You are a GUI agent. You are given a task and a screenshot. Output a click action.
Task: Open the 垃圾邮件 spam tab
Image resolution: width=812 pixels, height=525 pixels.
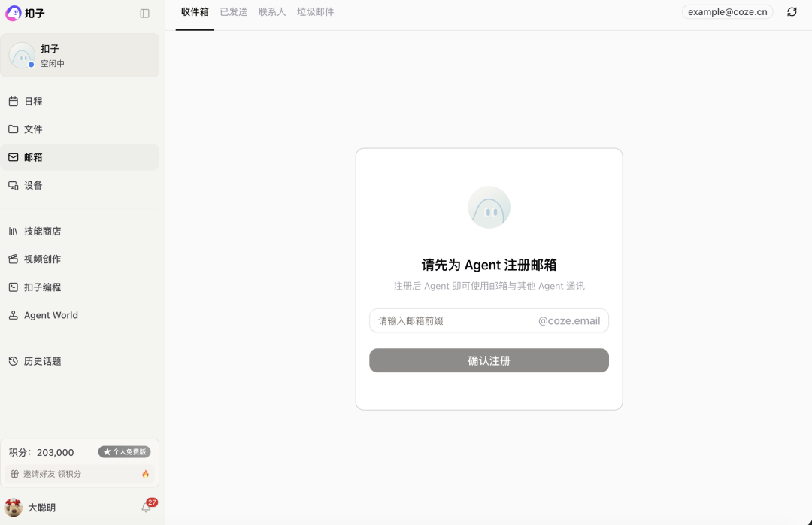point(316,12)
